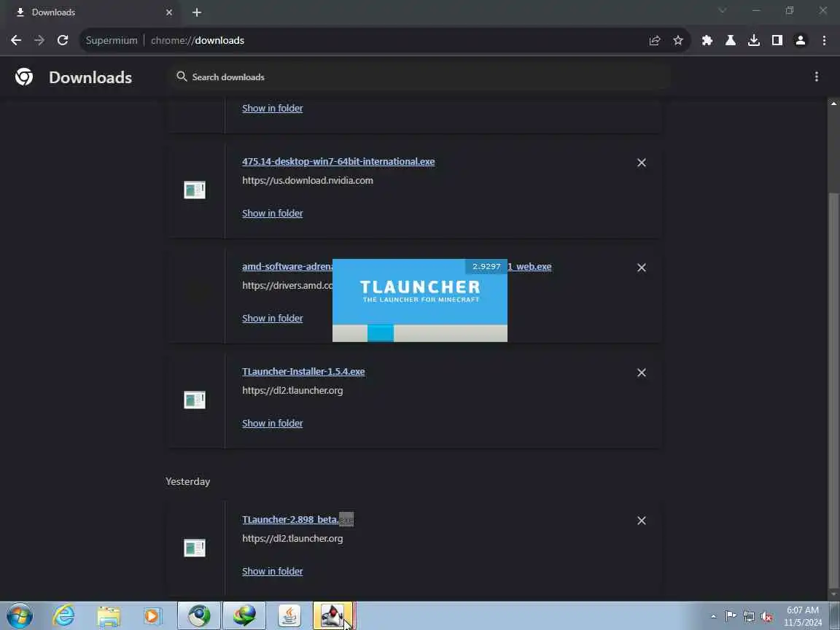
Task: Open the network tray icon
Action: click(748, 616)
